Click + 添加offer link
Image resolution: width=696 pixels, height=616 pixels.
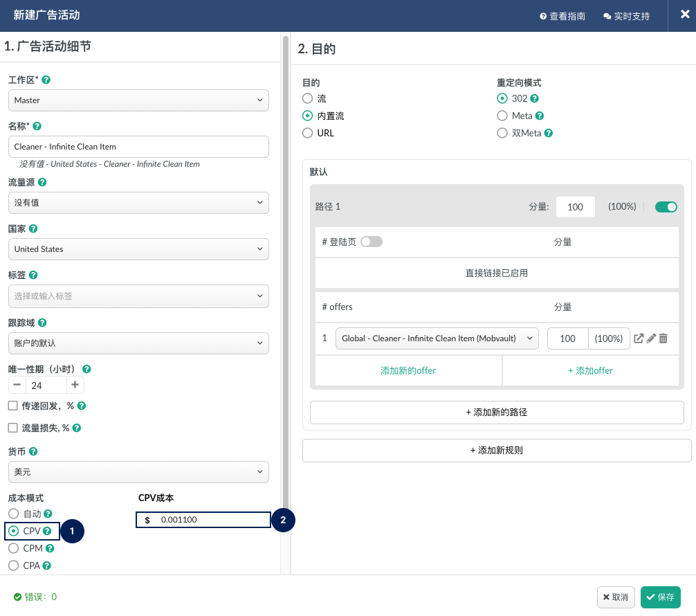click(x=590, y=371)
